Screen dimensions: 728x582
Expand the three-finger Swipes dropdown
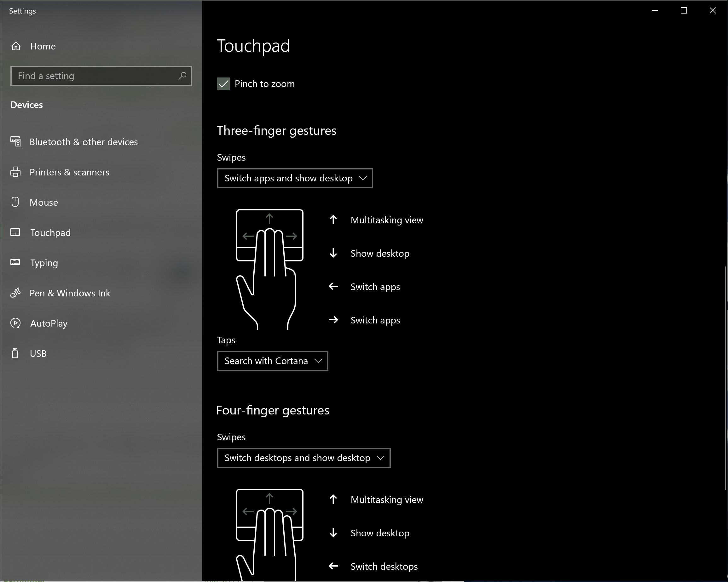[295, 178]
